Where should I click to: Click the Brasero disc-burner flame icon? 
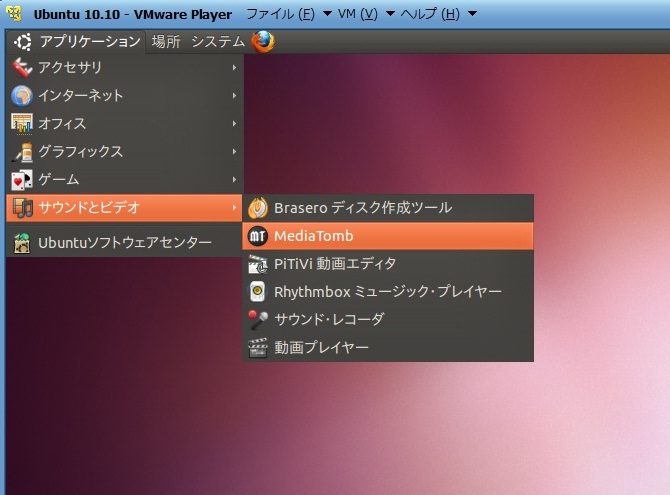[x=258, y=208]
